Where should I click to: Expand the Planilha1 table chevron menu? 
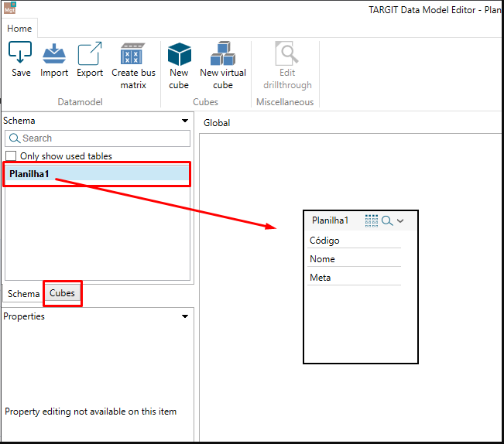coord(400,221)
